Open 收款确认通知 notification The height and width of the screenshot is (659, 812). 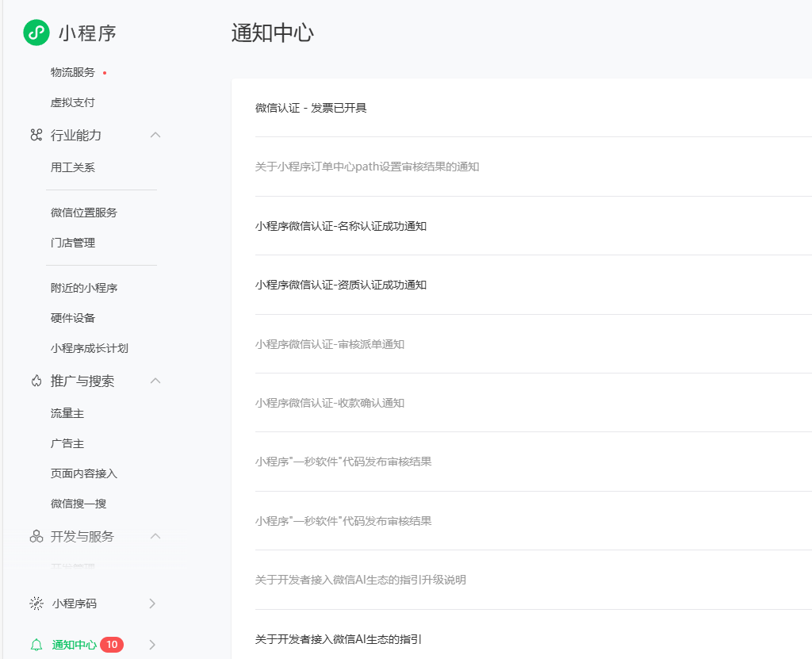(329, 403)
